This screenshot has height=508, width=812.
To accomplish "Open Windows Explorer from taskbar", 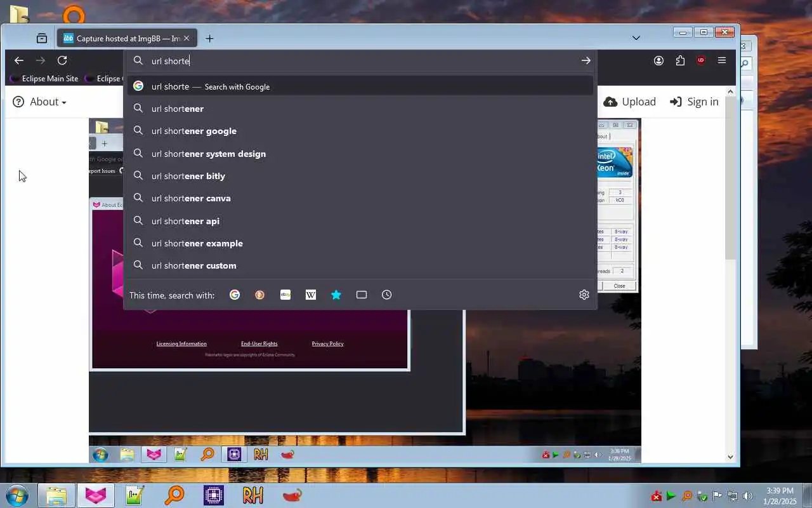I will (56, 495).
